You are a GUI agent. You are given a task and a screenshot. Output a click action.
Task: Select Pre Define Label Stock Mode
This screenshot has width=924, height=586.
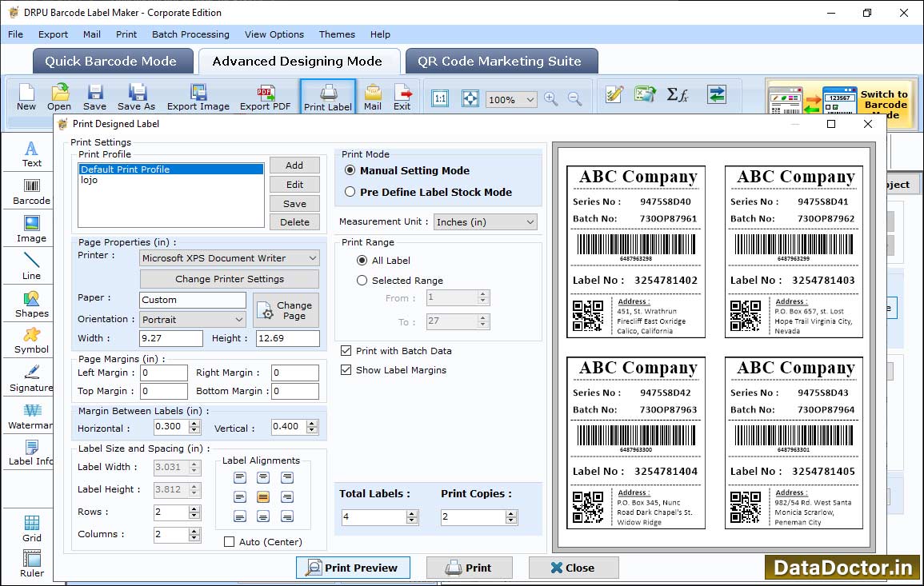350,192
